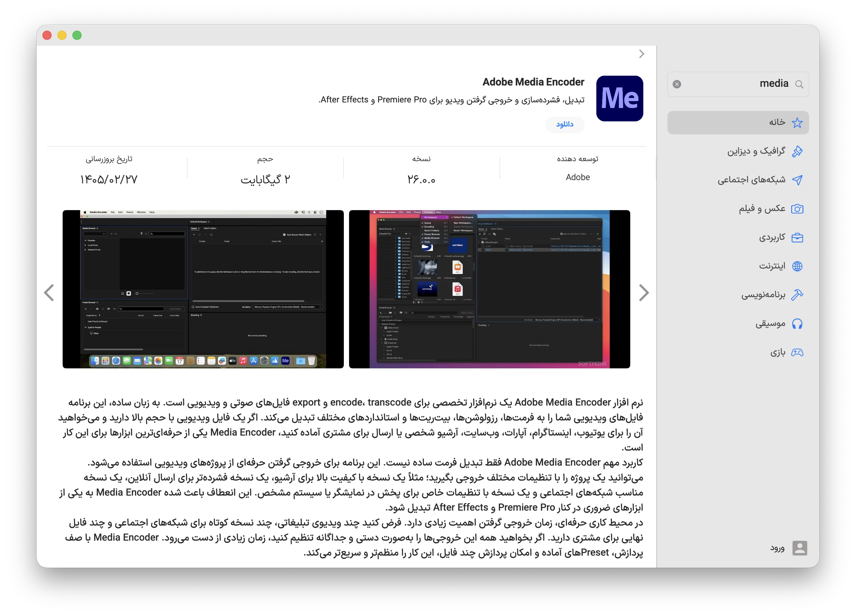Click the globe icon for اینترنت
The height and width of the screenshot is (616, 856).
click(797, 266)
